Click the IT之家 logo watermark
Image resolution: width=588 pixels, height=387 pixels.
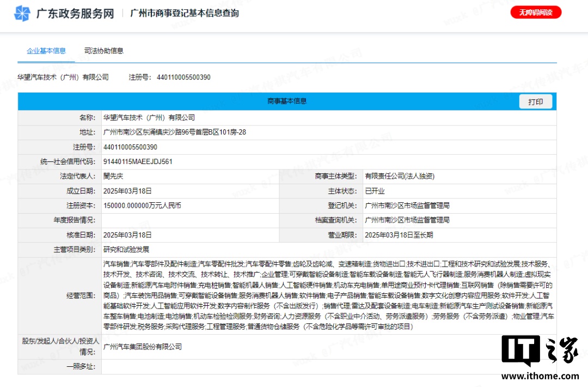pos(540,351)
